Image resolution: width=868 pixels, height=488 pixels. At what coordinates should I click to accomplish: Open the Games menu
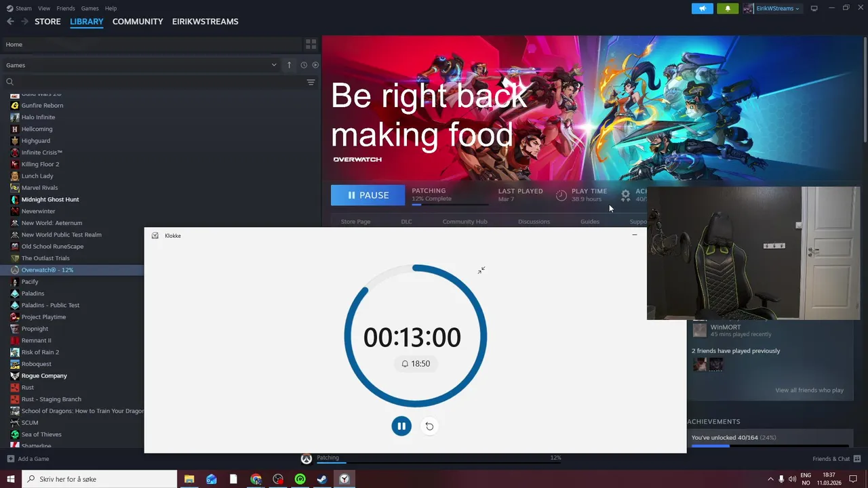[x=90, y=8]
